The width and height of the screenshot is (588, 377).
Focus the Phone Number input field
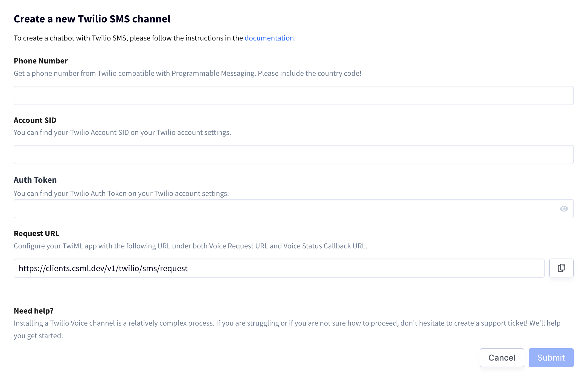[x=293, y=95]
